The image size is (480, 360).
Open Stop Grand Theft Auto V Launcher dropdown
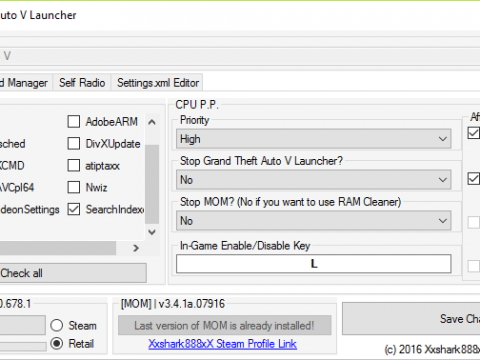[314, 180]
